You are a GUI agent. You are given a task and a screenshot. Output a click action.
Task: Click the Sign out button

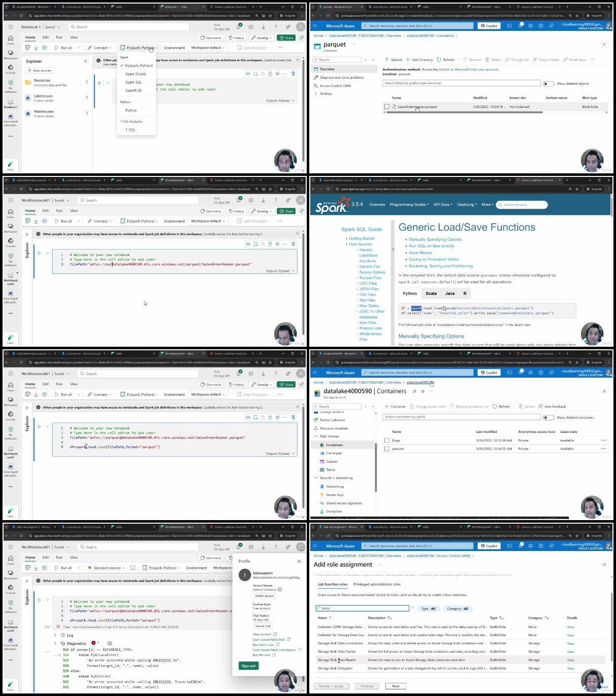(x=248, y=666)
